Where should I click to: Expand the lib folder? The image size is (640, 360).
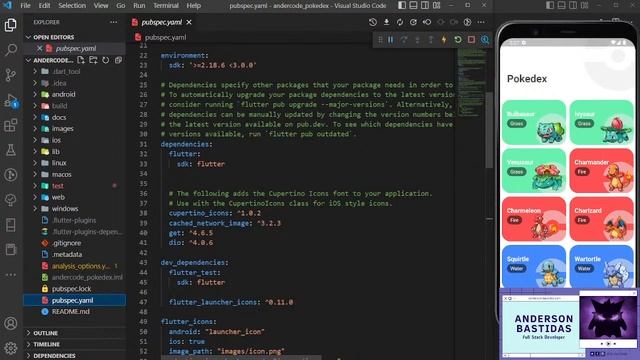[x=75, y=151]
